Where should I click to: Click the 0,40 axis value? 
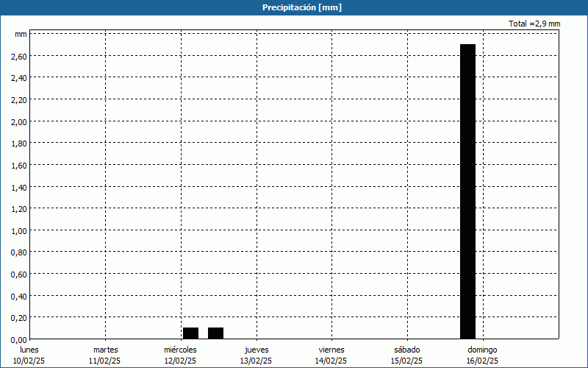19,297
